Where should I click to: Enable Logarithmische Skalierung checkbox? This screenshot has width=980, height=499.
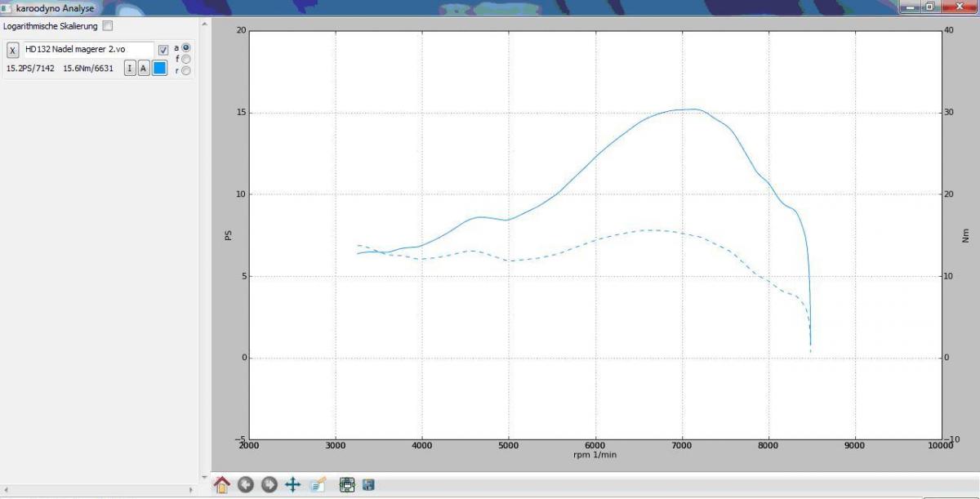108,26
